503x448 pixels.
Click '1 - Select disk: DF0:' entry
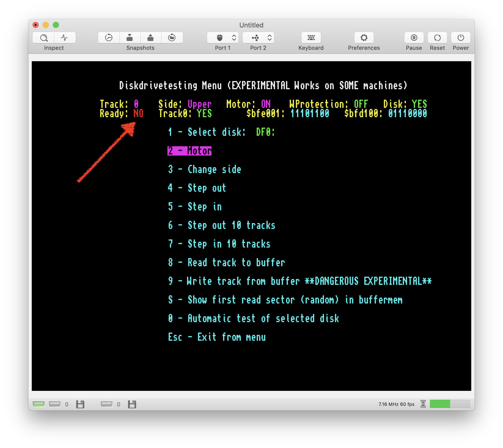[221, 132]
